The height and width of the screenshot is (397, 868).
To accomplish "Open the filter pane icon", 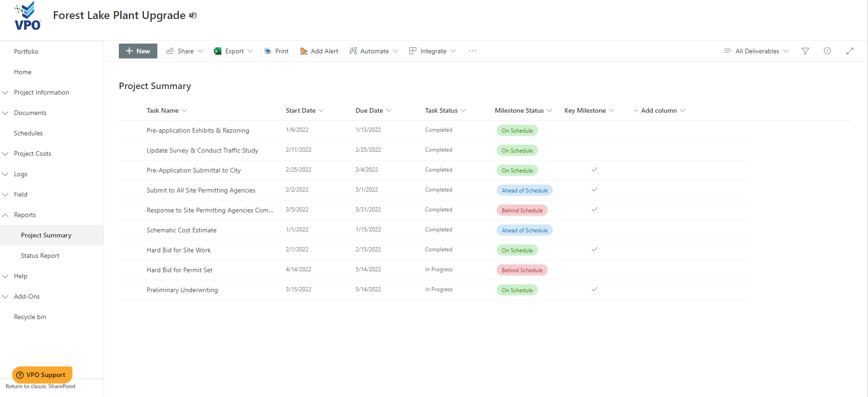I will coord(805,51).
